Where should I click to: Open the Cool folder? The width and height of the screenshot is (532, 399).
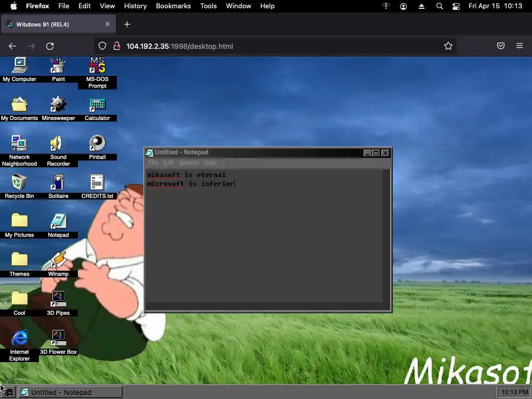[19, 303]
